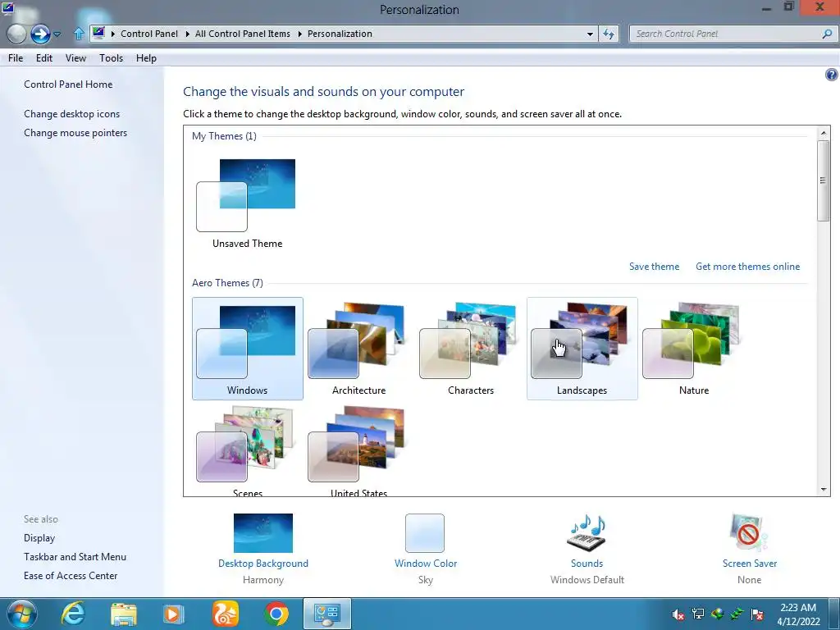Screen dimensions: 840x630
Task: Open Change desktop icons link
Action: tap(72, 113)
